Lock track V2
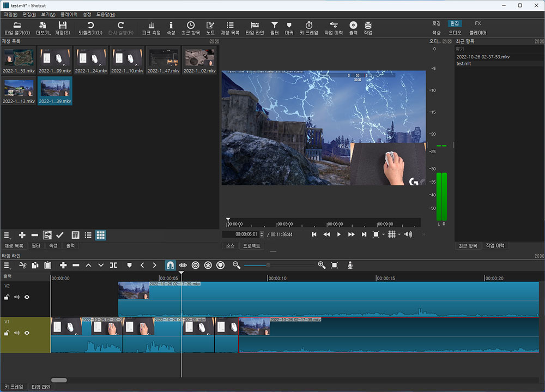545x392 pixels. (x=7, y=297)
